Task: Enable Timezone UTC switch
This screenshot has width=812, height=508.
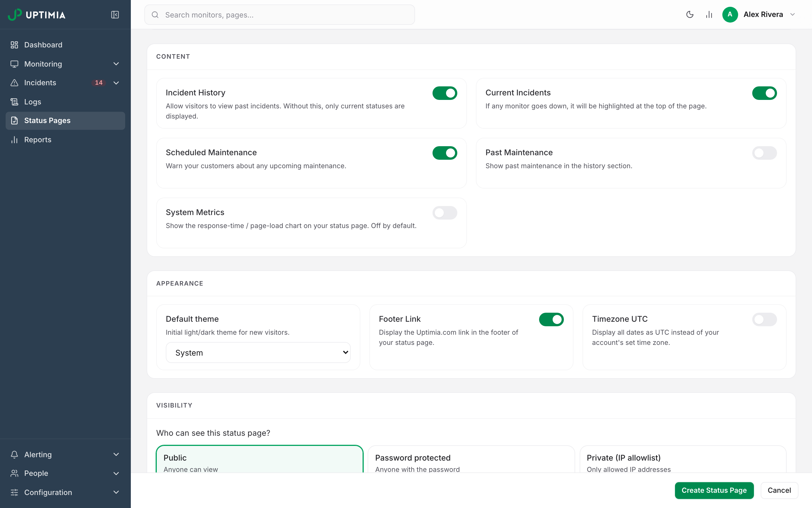Action: pos(764,319)
